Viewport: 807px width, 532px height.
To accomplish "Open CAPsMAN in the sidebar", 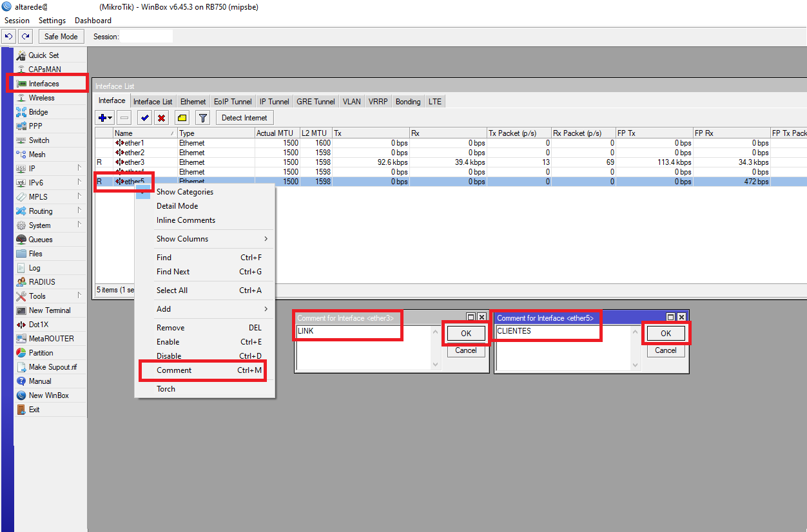I will [50, 70].
